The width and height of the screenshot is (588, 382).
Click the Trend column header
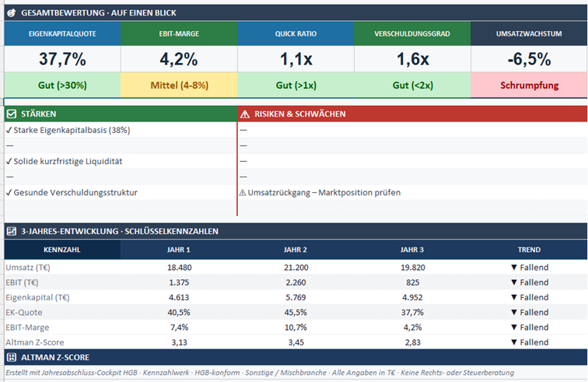click(x=529, y=250)
